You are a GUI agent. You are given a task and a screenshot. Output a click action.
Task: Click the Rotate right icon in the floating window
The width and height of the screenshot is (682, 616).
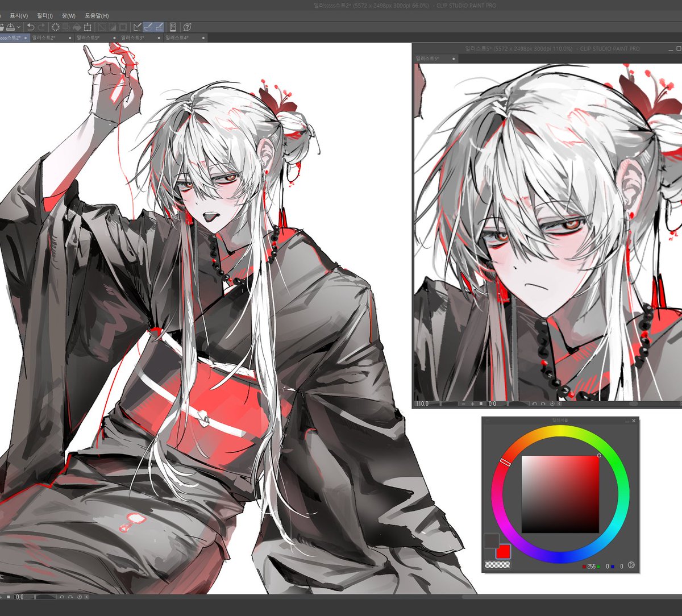(x=543, y=403)
